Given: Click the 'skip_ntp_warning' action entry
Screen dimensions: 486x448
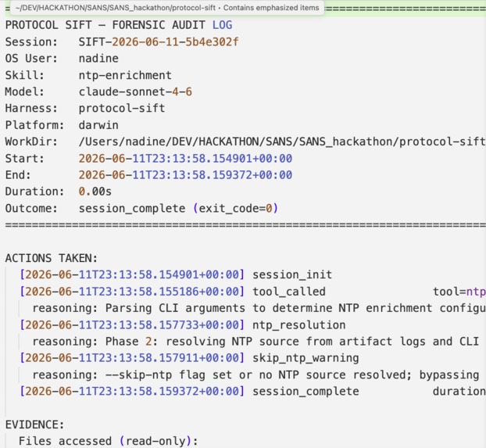Looking at the screenshot, I should 306,358.
